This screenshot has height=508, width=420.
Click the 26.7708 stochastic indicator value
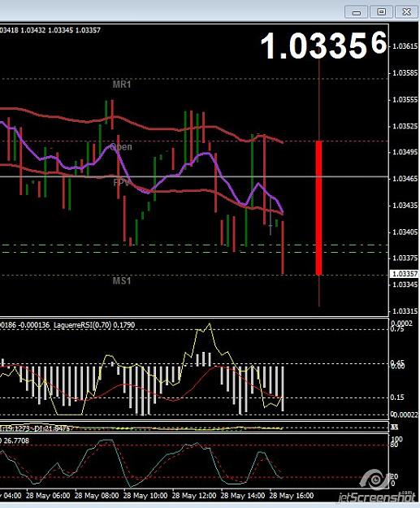pos(16,441)
